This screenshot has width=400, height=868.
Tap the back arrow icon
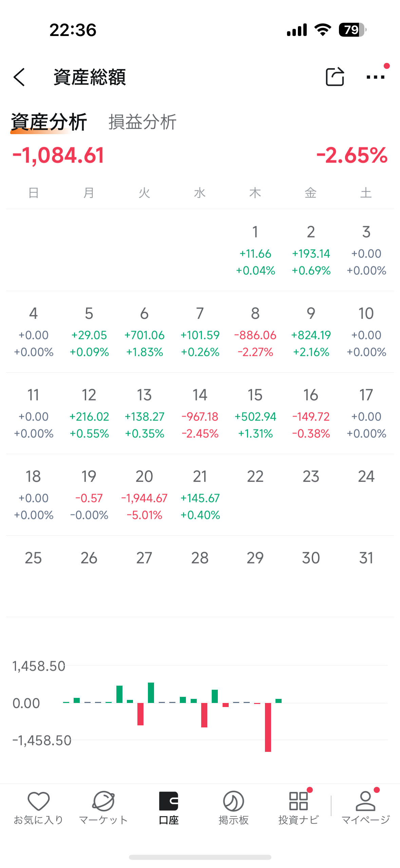coord(19,77)
